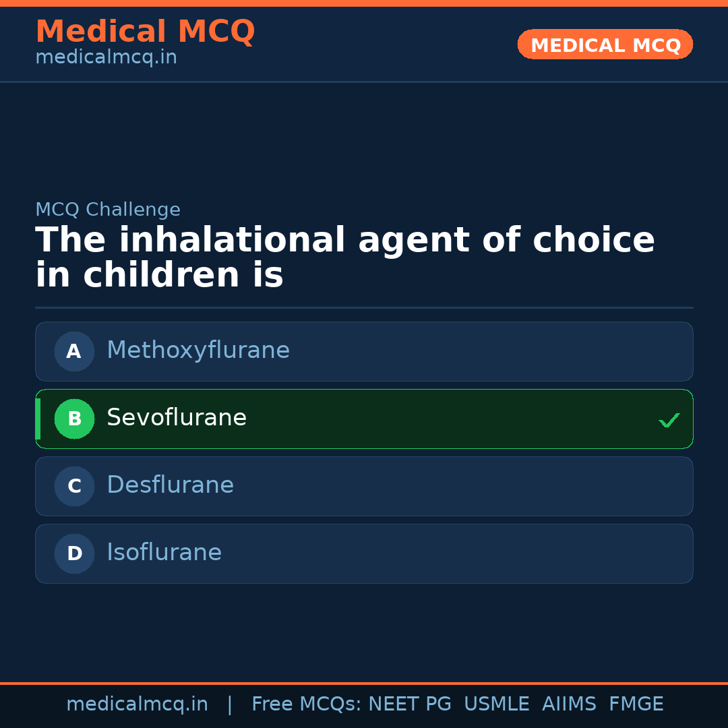
Task: Click the question title text
Action: click(345, 257)
